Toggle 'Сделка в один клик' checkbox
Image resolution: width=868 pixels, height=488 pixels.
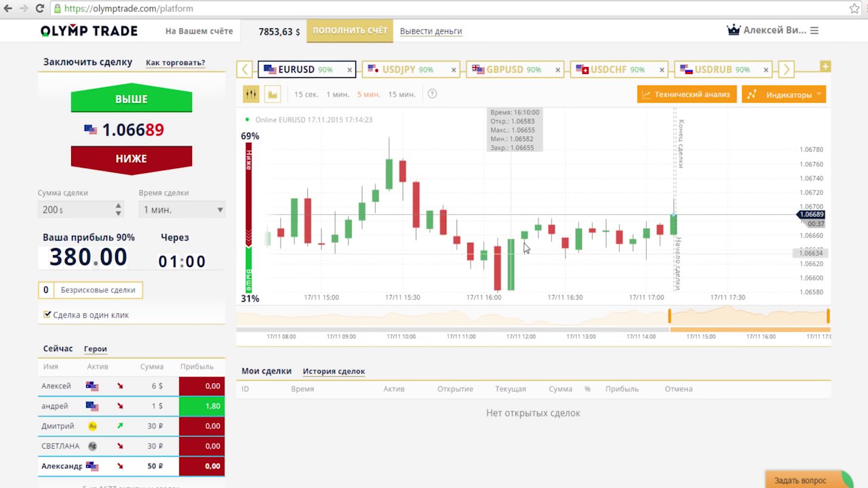click(x=47, y=314)
